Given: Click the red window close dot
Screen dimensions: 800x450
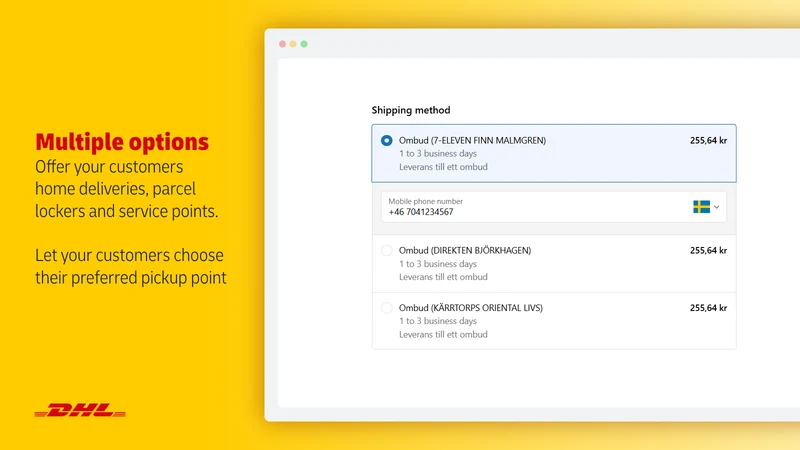Looking at the screenshot, I should coord(282,44).
